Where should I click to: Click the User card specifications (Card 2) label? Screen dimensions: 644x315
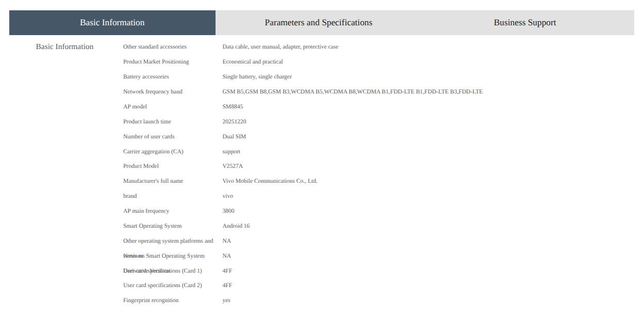pyautogui.click(x=162, y=285)
